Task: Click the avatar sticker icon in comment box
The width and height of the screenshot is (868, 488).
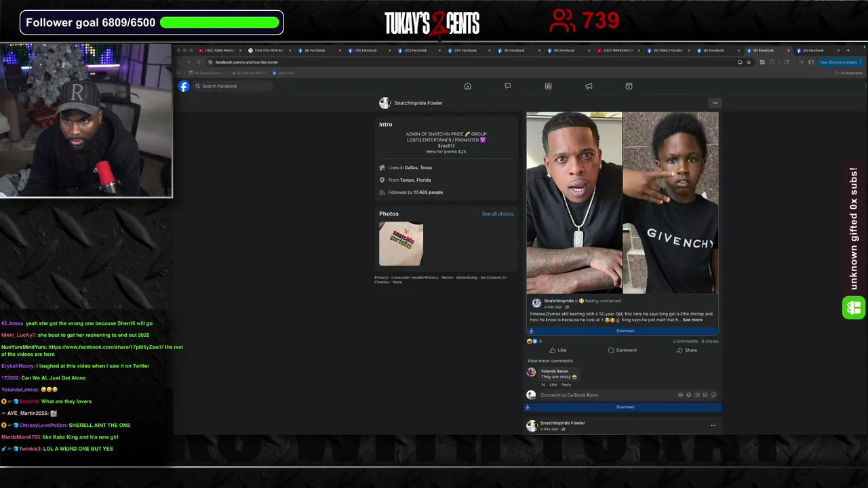Action: tap(680, 395)
